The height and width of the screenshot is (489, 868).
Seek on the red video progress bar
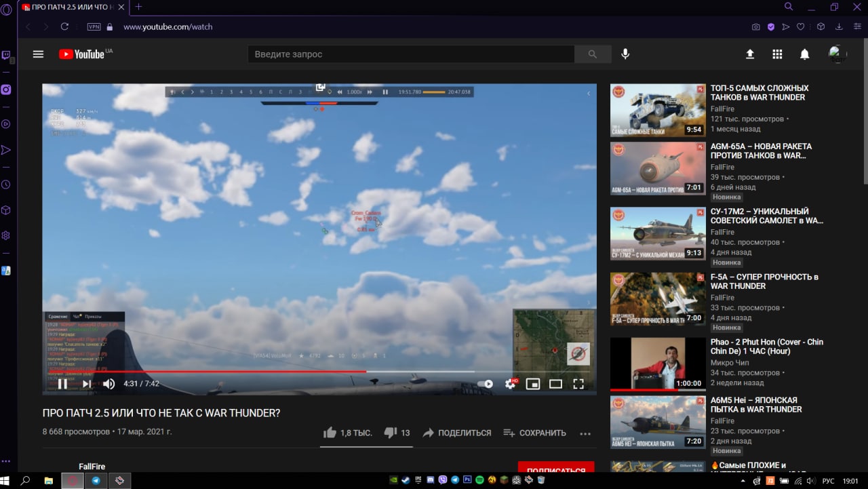319,372
